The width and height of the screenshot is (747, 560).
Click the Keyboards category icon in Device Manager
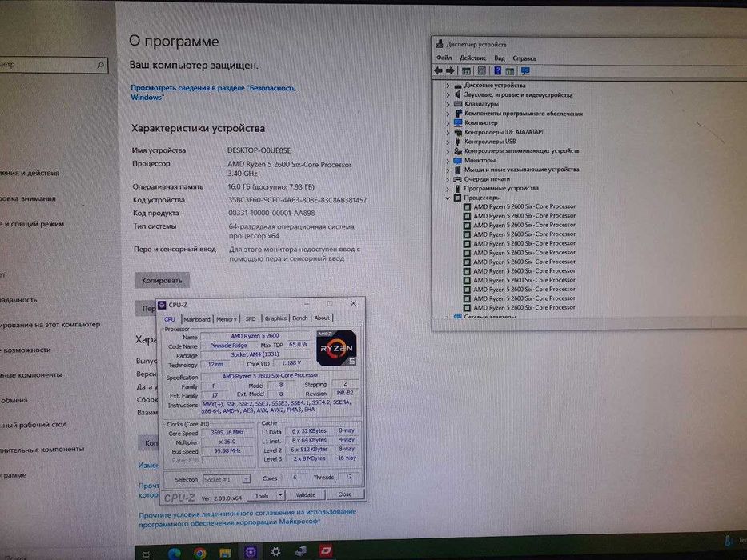(x=458, y=104)
